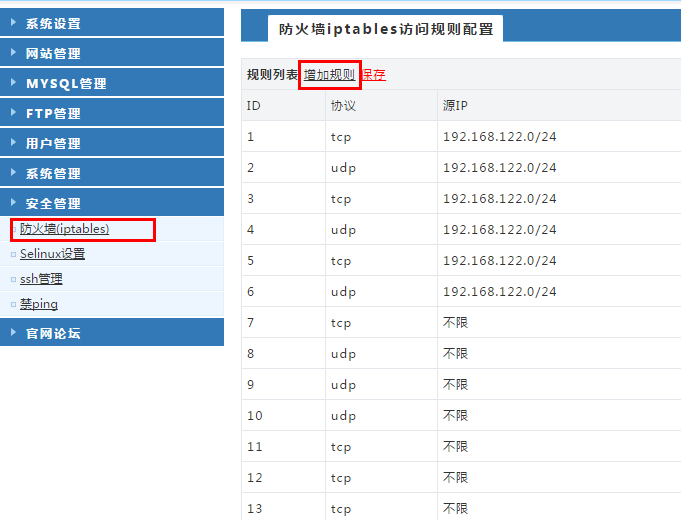The width and height of the screenshot is (681, 520).
Task: Go to ssh管理 page
Action: coord(41,279)
